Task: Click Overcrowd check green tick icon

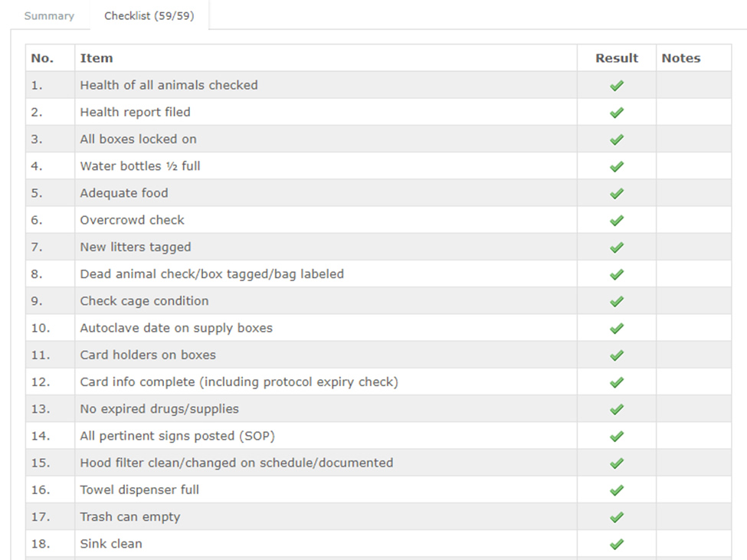Action: pyautogui.click(x=617, y=221)
